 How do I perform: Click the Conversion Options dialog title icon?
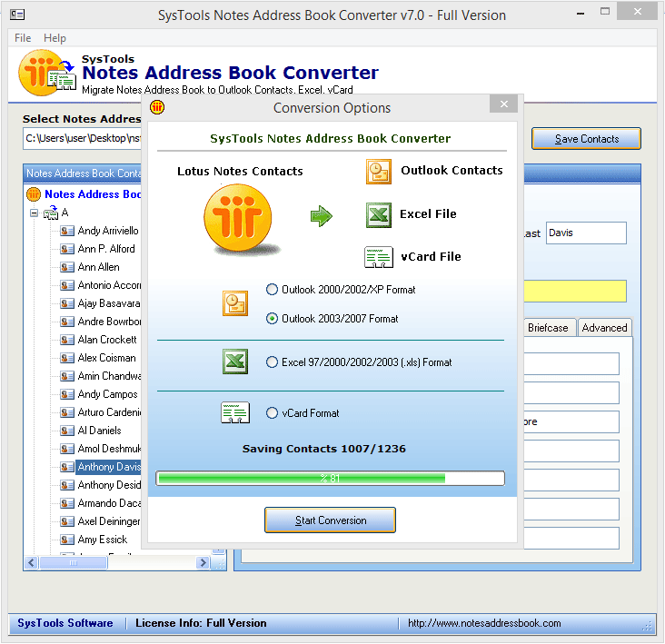(157, 107)
